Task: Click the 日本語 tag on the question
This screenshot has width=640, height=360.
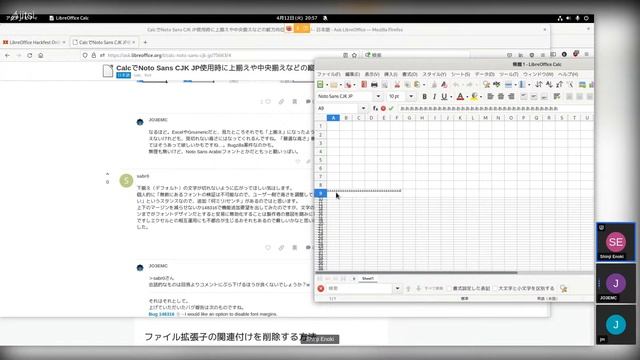Action: click(x=123, y=75)
